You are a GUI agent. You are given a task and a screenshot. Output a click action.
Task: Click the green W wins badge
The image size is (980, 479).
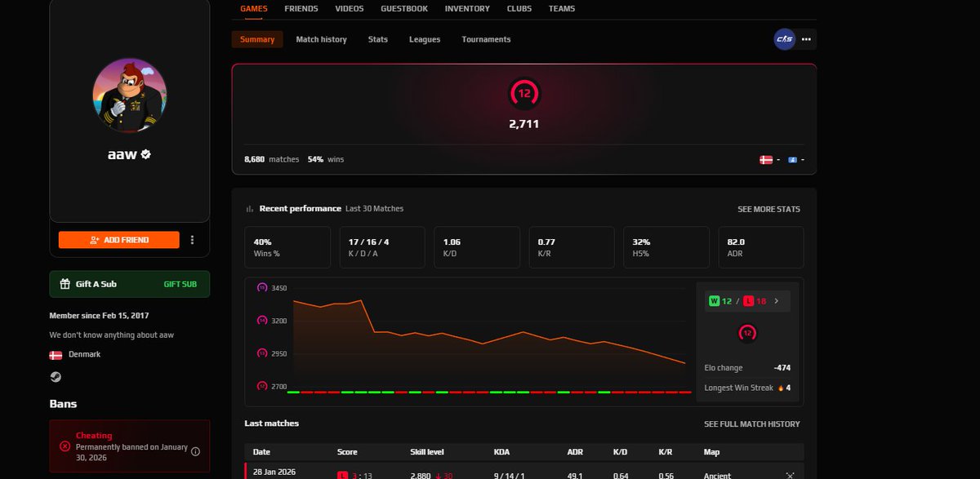click(x=714, y=301)
